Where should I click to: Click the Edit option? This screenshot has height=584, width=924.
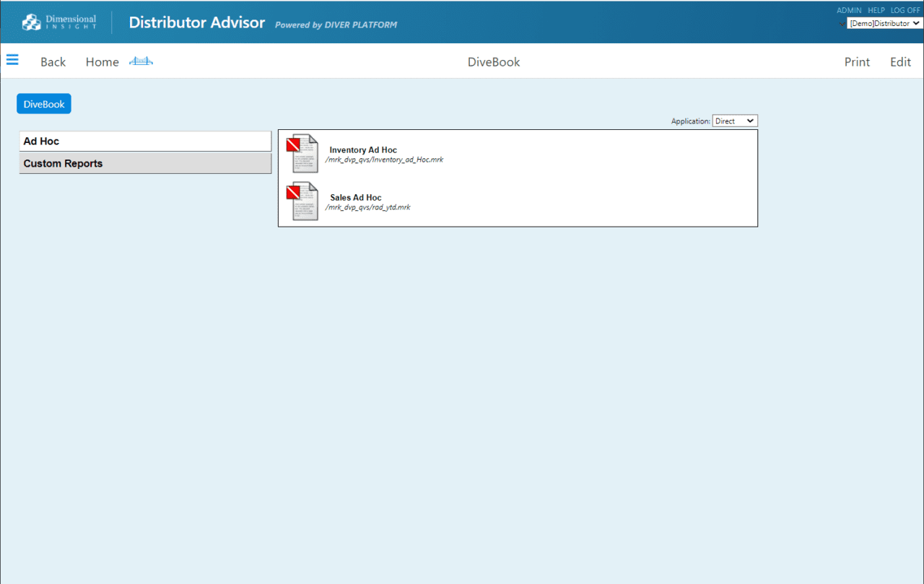899,62
